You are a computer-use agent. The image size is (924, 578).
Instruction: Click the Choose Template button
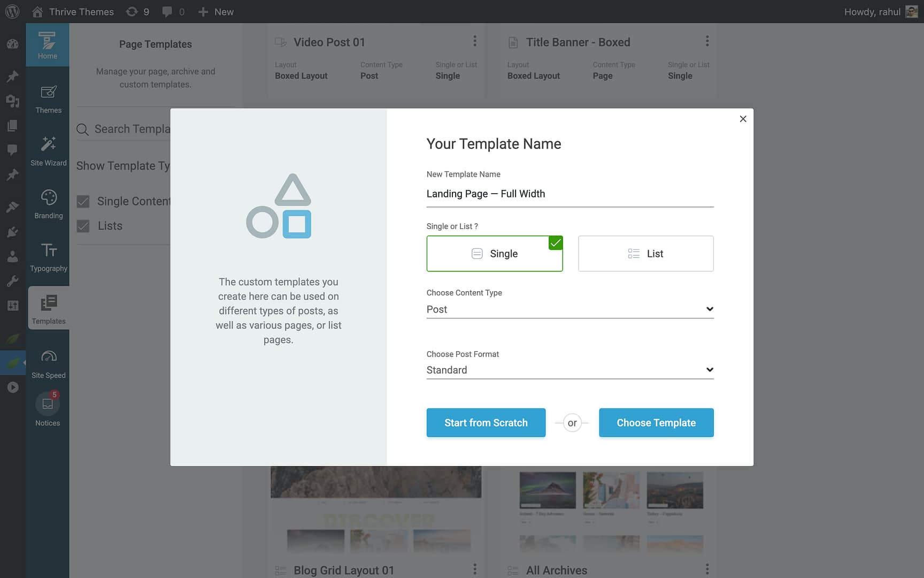[656, 423]
